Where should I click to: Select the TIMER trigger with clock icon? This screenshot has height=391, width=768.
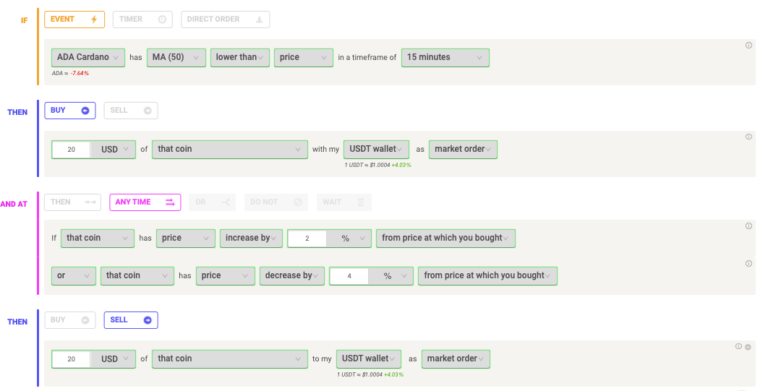coord(142,20)
